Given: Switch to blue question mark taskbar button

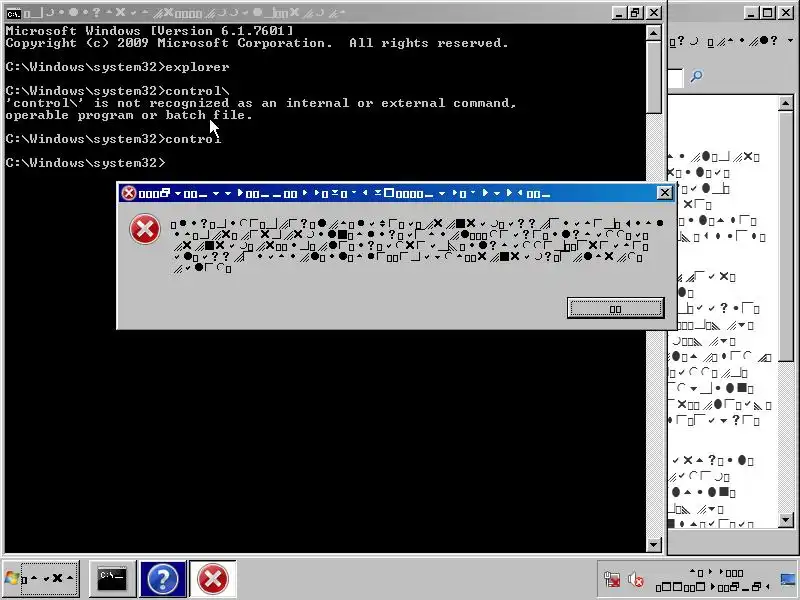Looking at the screenshot, I should point(163,579).
